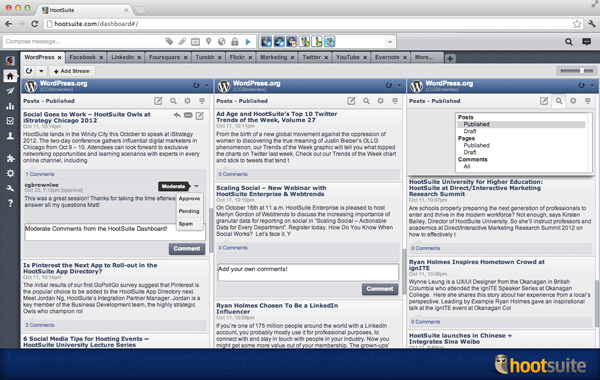Choose Pending from the moderation menu

coord(189,211)
